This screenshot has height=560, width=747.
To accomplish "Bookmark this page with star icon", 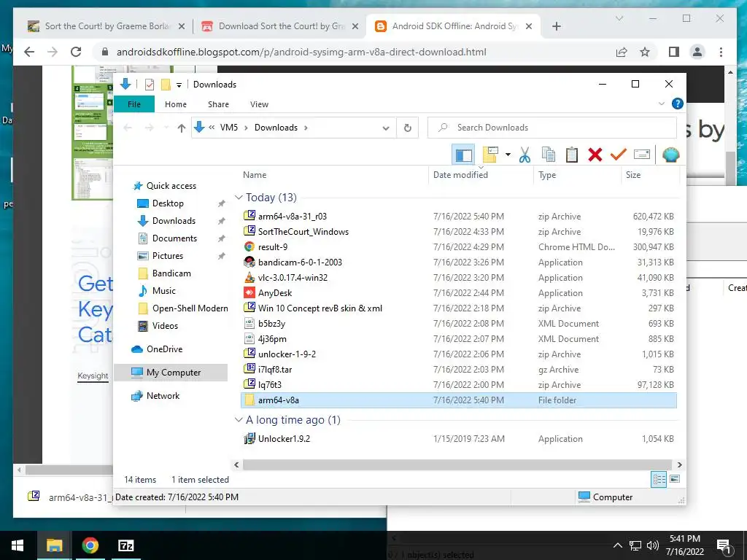I will pyautogui.click(x=645, y=52).
